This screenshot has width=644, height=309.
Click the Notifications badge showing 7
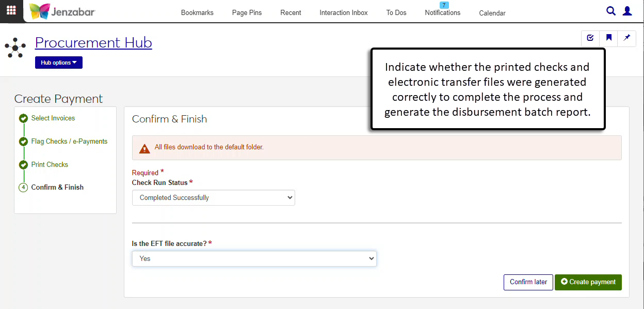[x=444, y=5]
